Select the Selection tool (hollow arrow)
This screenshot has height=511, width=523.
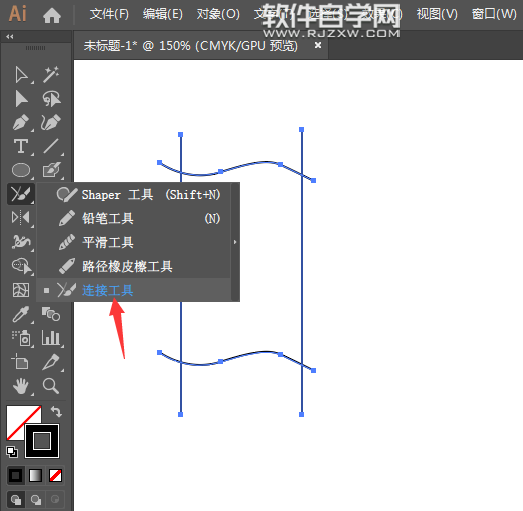pos(21,74)
